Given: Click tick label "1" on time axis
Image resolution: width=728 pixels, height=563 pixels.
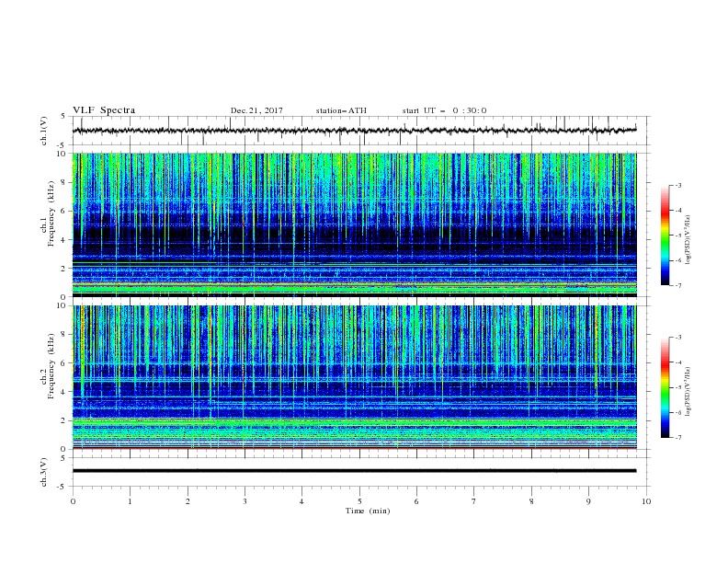Looking at the screenshot, I should [x=130, y=501].
